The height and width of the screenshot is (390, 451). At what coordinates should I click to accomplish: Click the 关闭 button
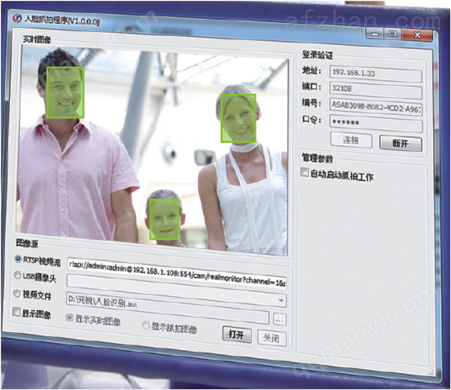coord(272,338)
